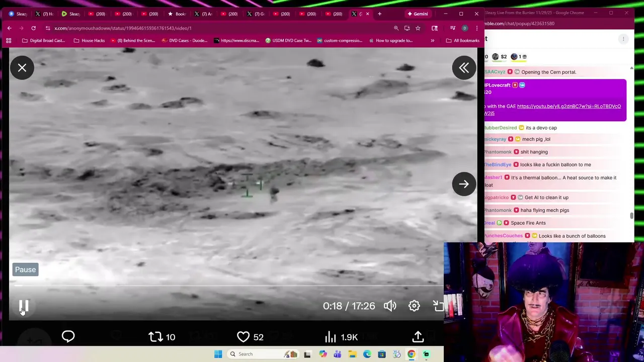Open chat popup three-dot options menu

[623, 39]
